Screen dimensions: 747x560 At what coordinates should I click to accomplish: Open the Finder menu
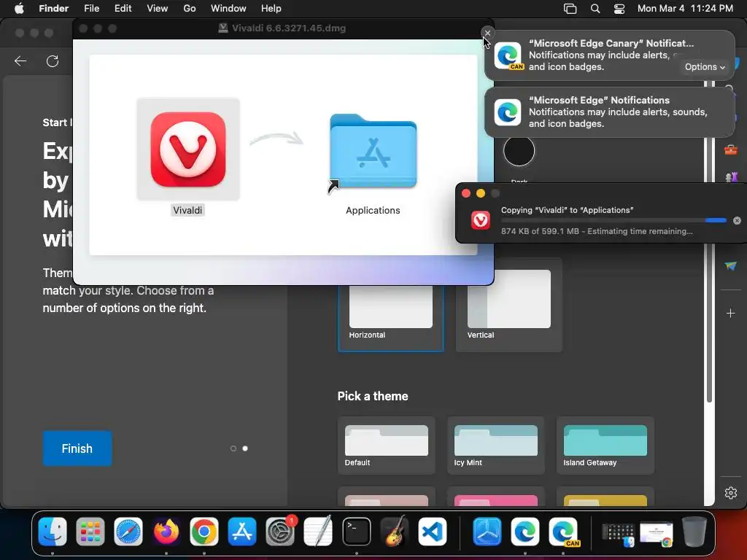click(54, 9)
